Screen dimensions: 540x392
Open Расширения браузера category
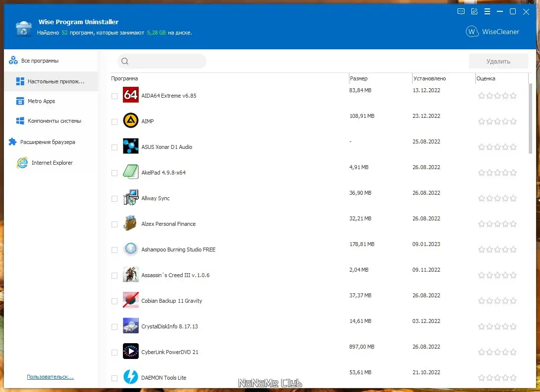tap(51, 142)
